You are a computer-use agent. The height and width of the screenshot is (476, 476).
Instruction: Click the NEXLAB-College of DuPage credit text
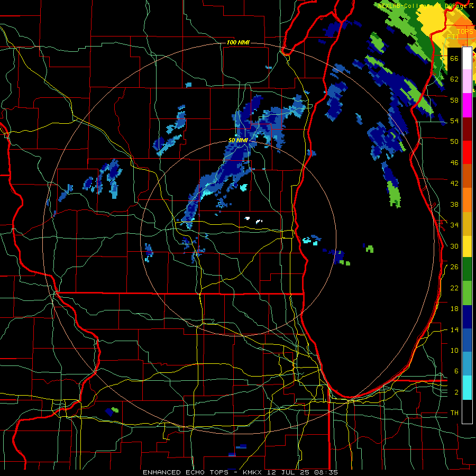[x=426, y=6]
